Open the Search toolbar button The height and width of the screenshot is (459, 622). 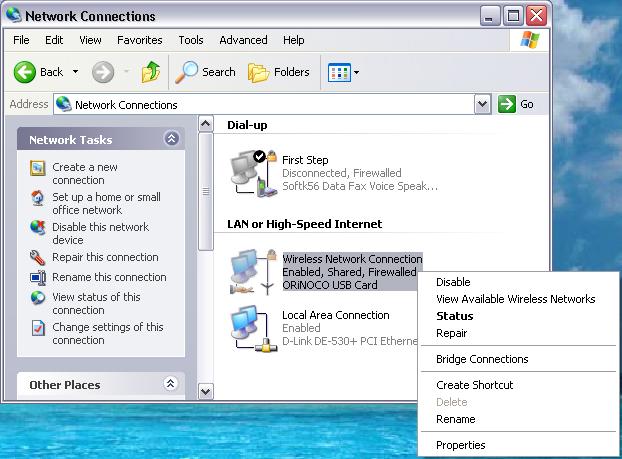(x=206, y=72)
